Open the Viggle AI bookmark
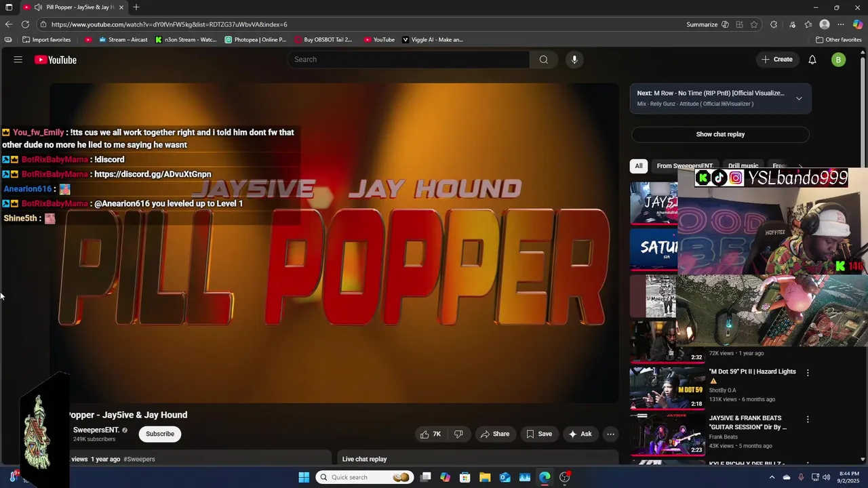This screenshot has height=488, width=868. click(x=433, y=39)
